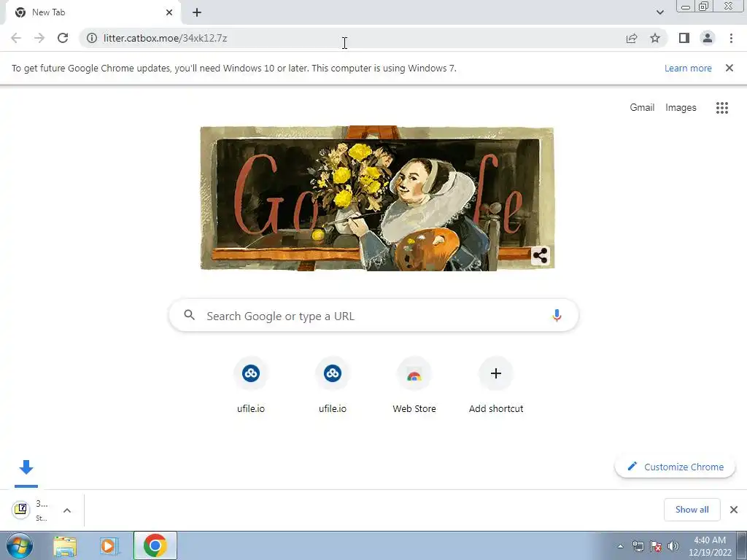Open the Google Doodle painting image

pyautogui.click(x=377, y=198)
